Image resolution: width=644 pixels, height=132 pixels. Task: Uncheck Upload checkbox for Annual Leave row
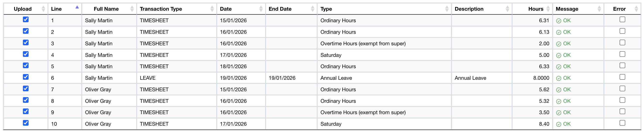click(26, 77)
